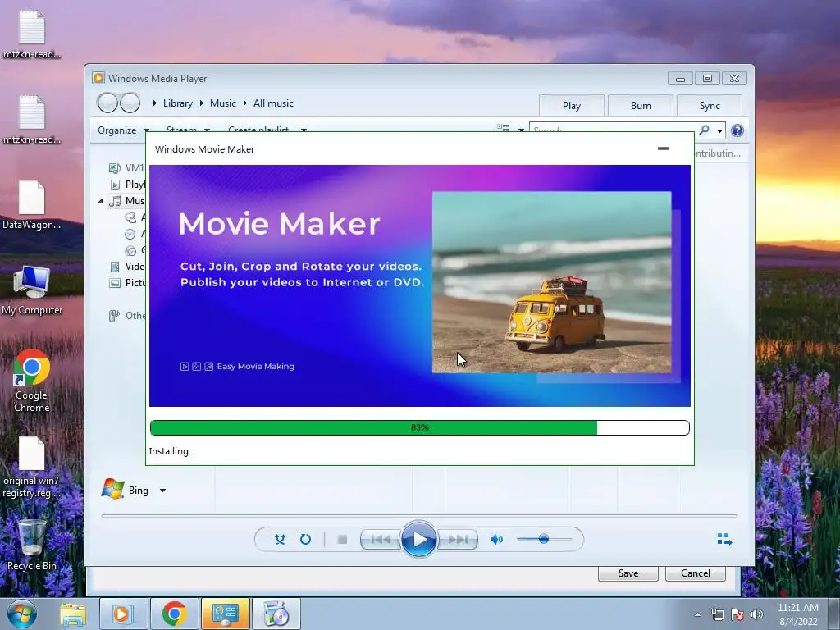This screenshot has width=840, height=630.
Task: Adjust the Media Player volume slider
Action: [544, 539]
